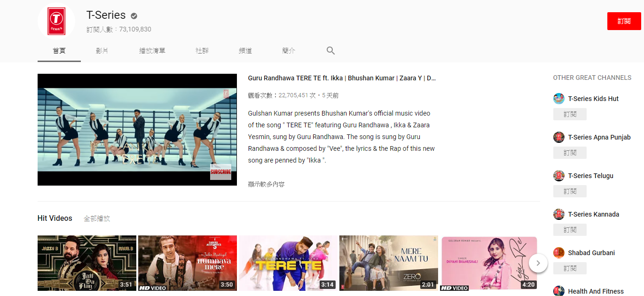Viewport: 644px width, 296px height.
Task: Open T-Series Telugu channel avatar
Action: point(558,176)
